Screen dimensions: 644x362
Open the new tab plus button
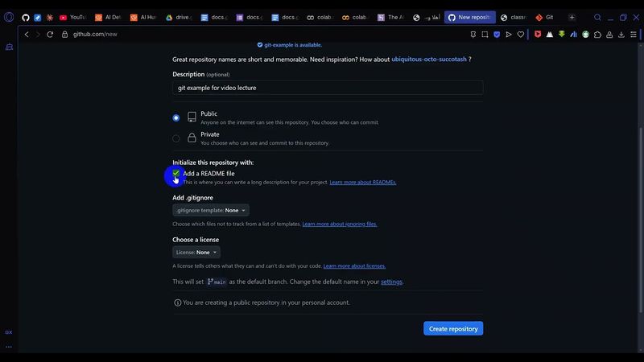pos(572,17)
